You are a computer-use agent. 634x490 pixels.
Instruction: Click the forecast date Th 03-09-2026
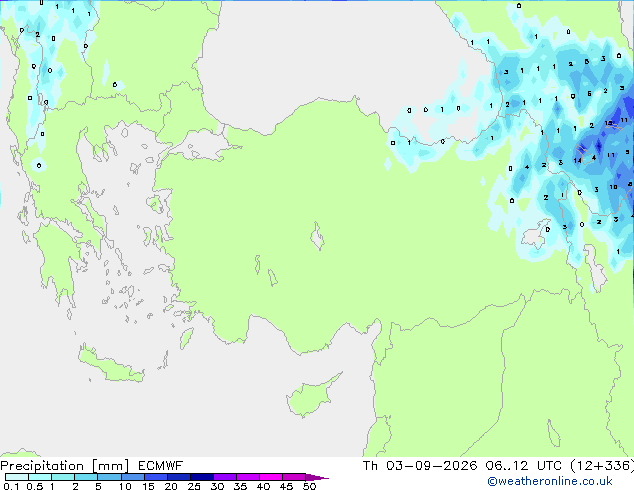[420, 466]
